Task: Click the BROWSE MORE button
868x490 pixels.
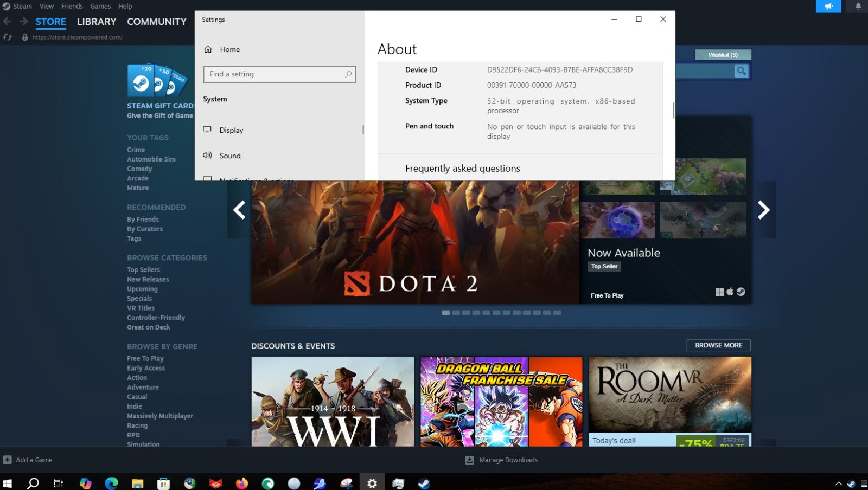Action: click(719, 345)
